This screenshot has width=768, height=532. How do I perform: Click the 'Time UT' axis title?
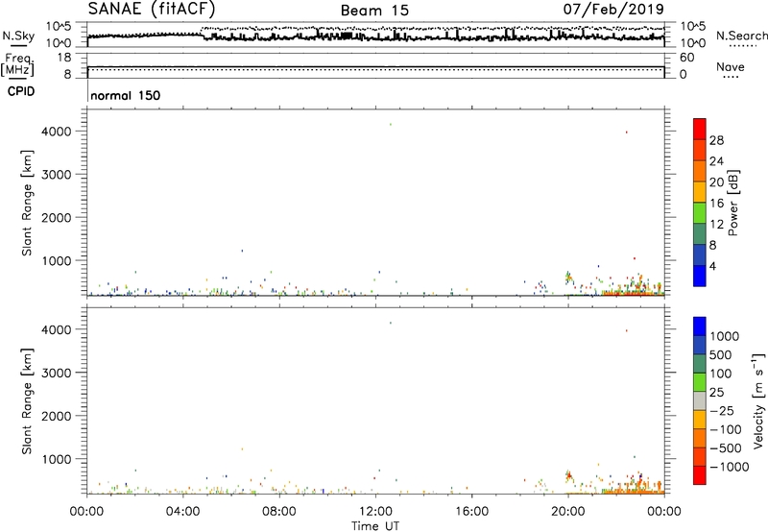pyautogui.click(x=375, y=526)
